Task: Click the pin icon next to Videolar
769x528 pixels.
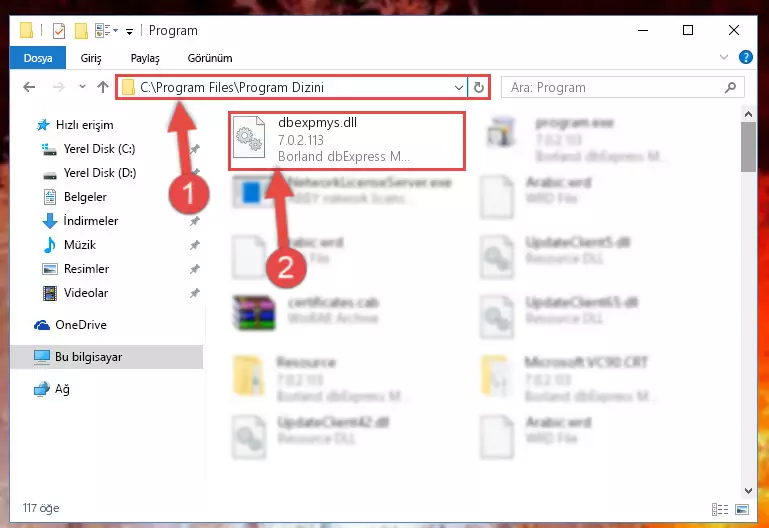Action: point(195,293)
